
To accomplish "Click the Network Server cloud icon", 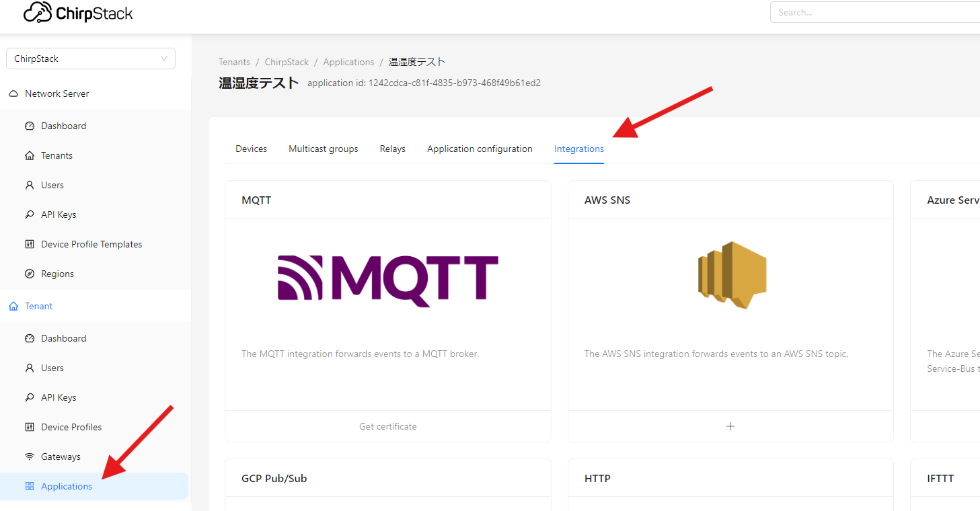I will point(13,93).
